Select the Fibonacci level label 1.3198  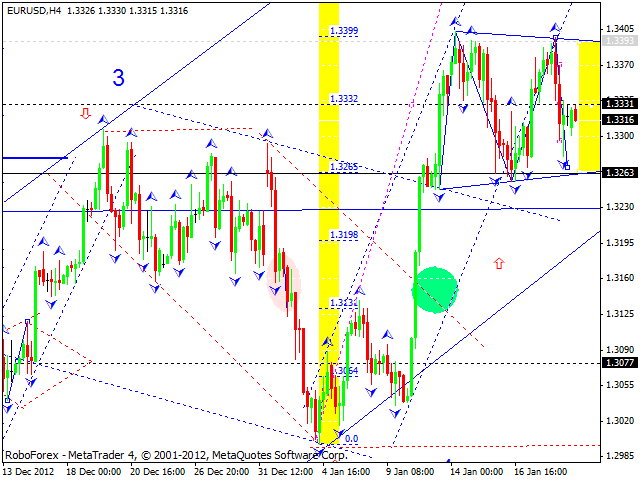344,235
